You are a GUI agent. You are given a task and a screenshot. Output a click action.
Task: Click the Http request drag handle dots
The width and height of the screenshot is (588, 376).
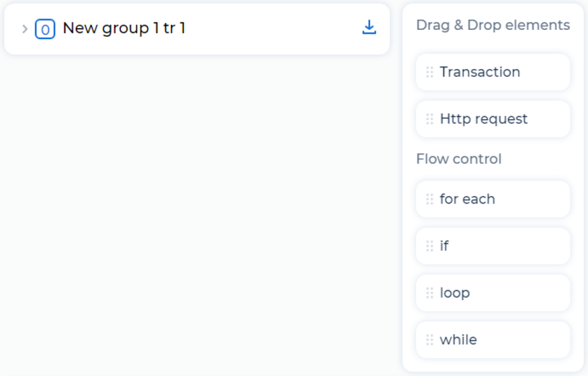(x=430, y=118)
